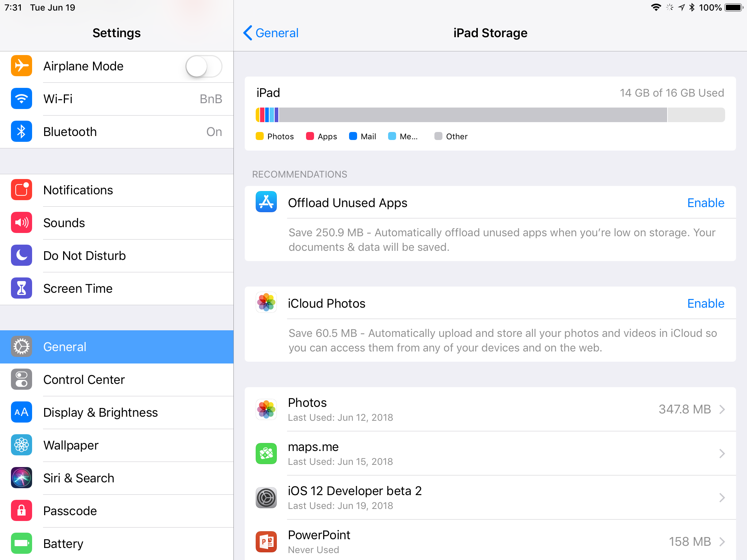This screenshot has height=560, width=747.
Task: Tap the iCloud Photos pinwheel icon
Action: [x=266, y=302]
